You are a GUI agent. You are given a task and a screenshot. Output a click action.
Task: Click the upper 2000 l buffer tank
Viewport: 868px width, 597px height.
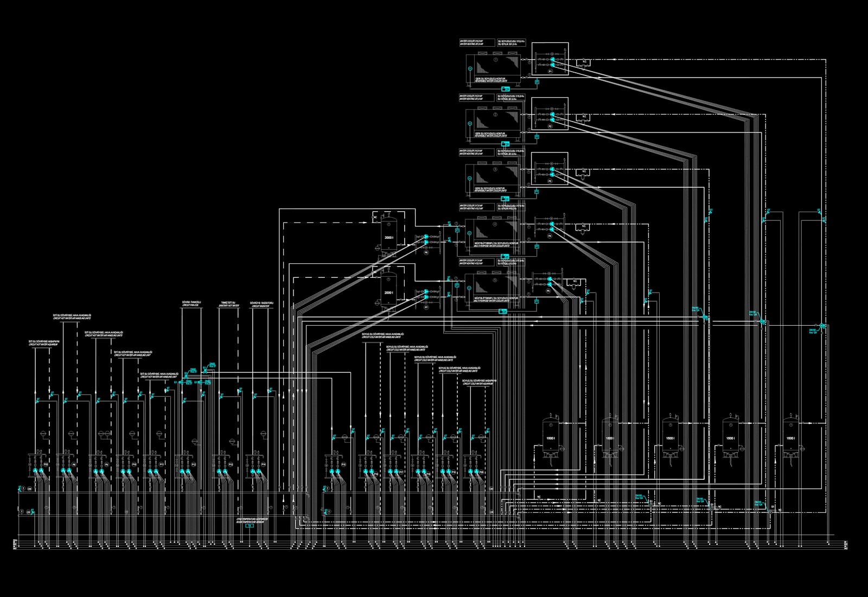click(x=389, y=234)
